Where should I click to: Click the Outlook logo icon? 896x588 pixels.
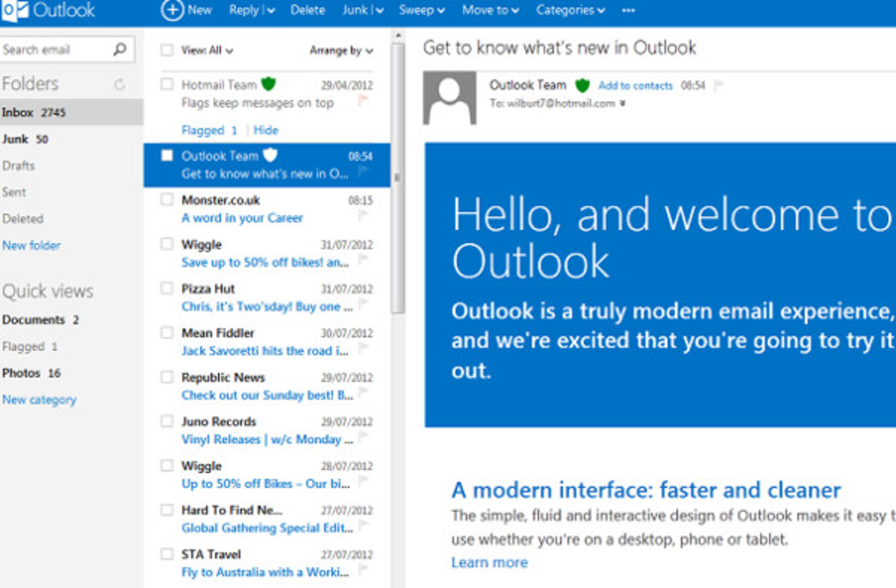tap(13, 10)
